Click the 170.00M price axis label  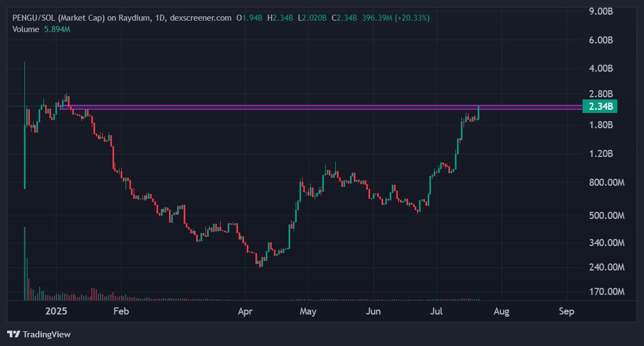(x=607, y=292)
